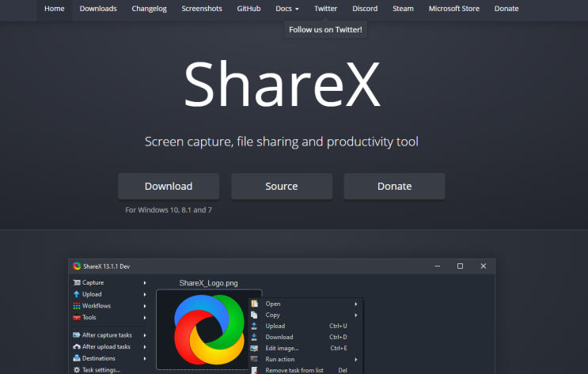
Task: Click the Workflows grid icon
Action: (77, 306)
